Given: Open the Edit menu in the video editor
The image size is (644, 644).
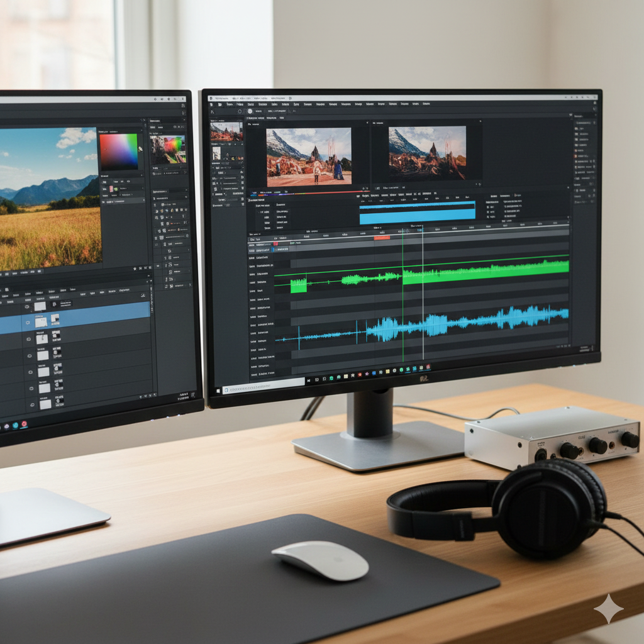Looking at the screenshot, I should (240, 104).
